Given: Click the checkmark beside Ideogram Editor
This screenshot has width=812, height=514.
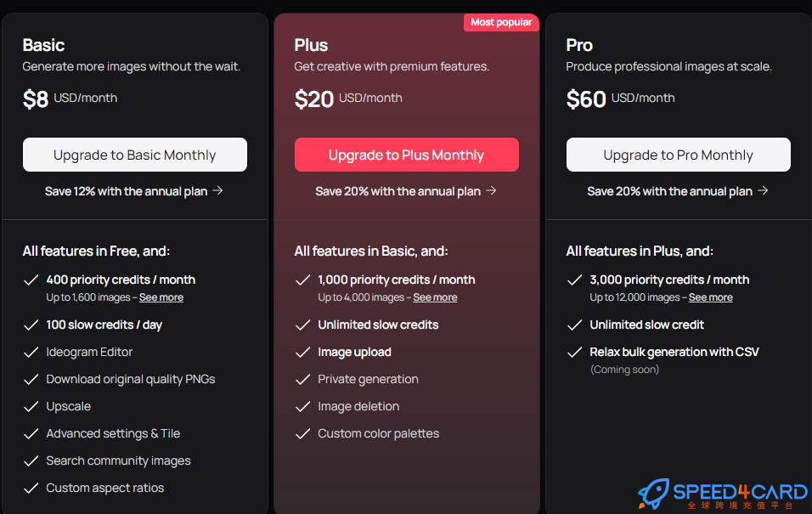Looking at the screenshot, I should (31, 353).
